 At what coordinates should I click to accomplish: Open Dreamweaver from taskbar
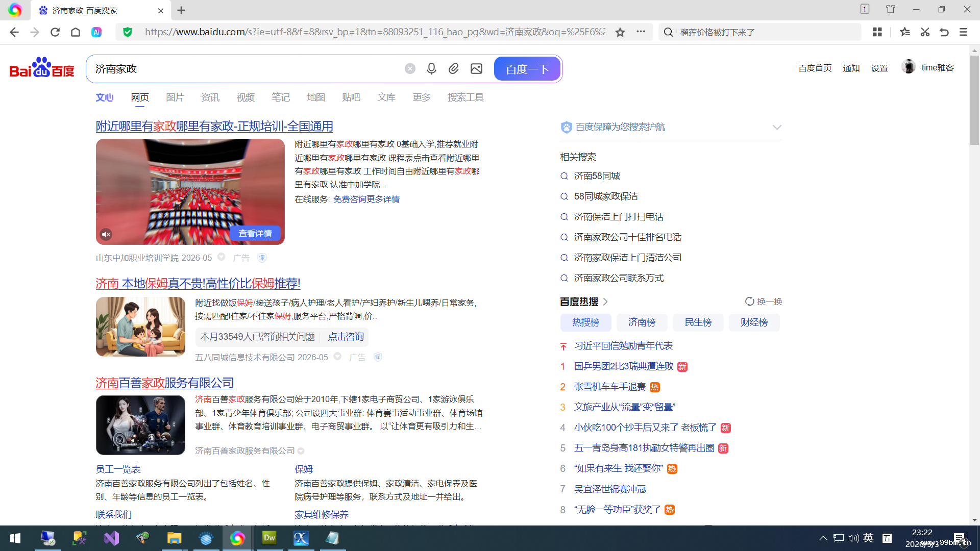pyautogui.click(x=269, y=538)
